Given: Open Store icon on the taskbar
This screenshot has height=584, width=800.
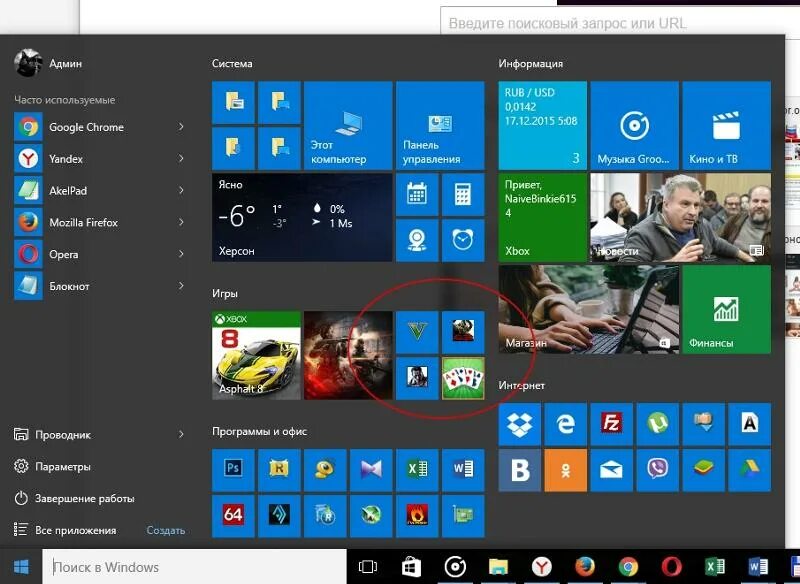Looking at the screenshot, I should coord(411,567).
